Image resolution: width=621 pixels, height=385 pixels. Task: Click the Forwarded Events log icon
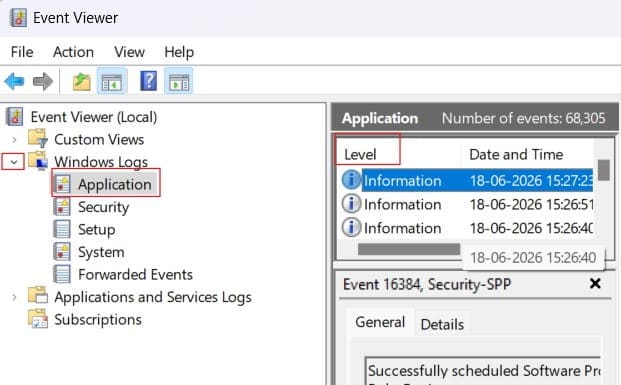point(62,274)
